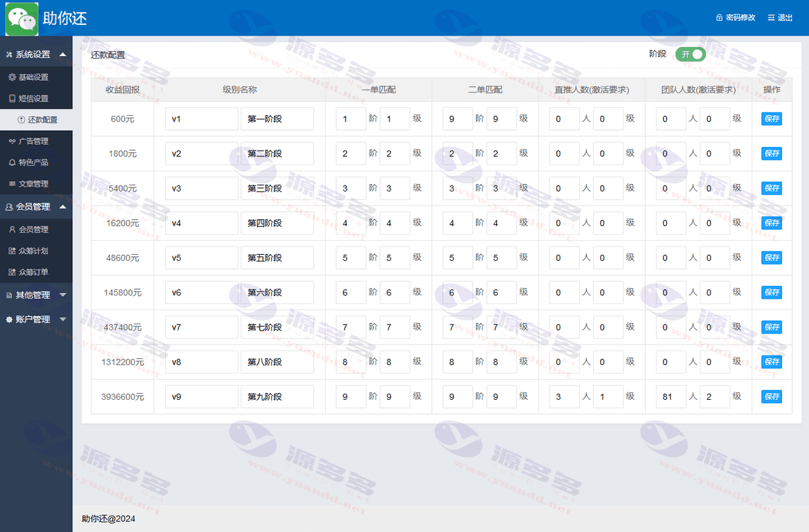Save the 600元 row
This screenshot has height=532, width=809.
(772, 119)
